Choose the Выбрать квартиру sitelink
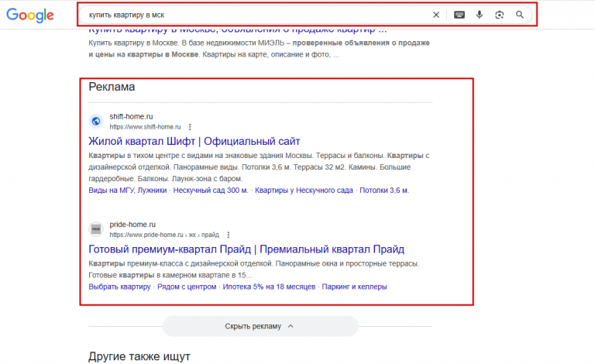 click(119, 287)
